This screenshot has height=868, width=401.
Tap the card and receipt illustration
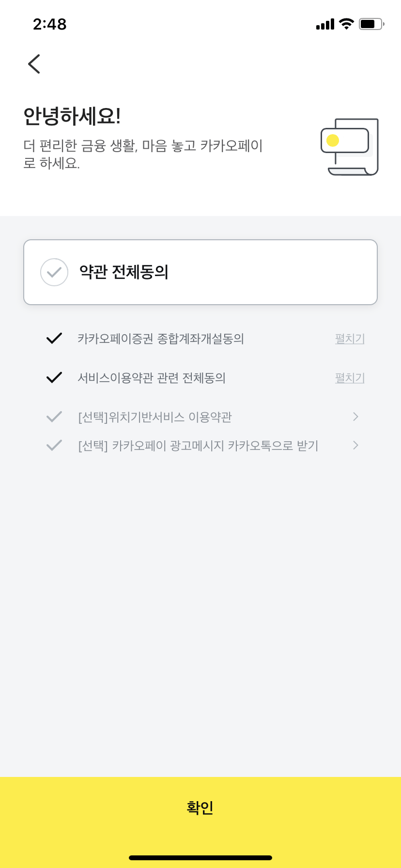coord(350,147)
